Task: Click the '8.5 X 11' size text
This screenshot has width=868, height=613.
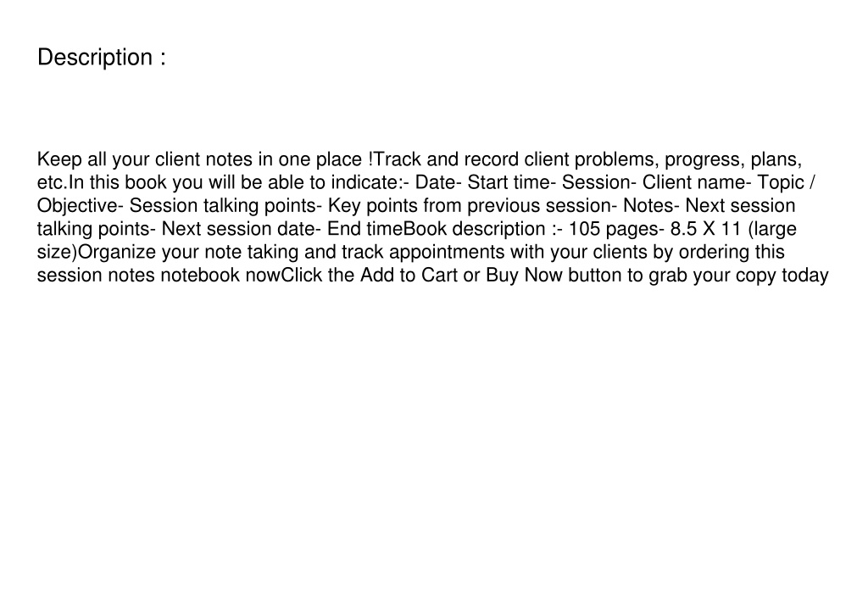Action: tap(706, 229)
